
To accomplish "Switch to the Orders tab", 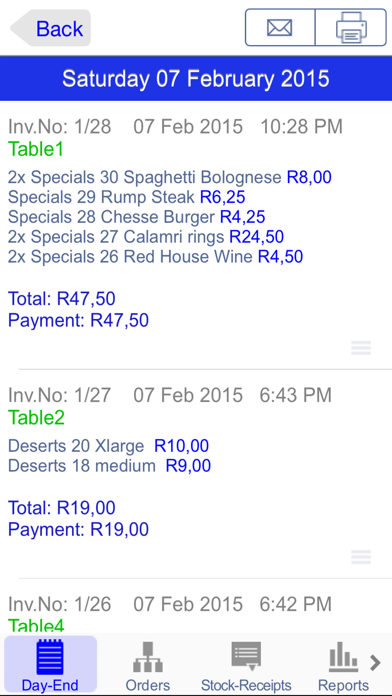I will click(x=148, y=664).
